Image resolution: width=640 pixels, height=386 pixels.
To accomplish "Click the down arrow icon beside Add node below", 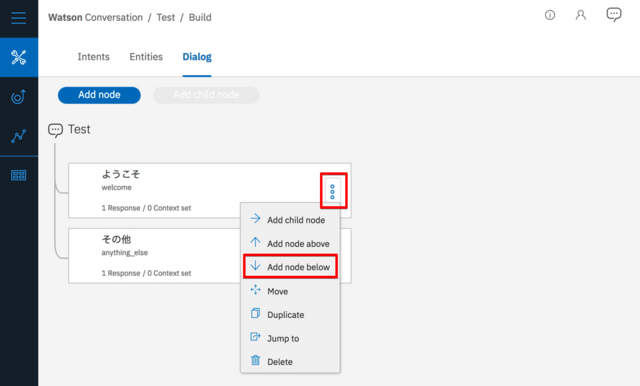I will (x=256, y=266).
